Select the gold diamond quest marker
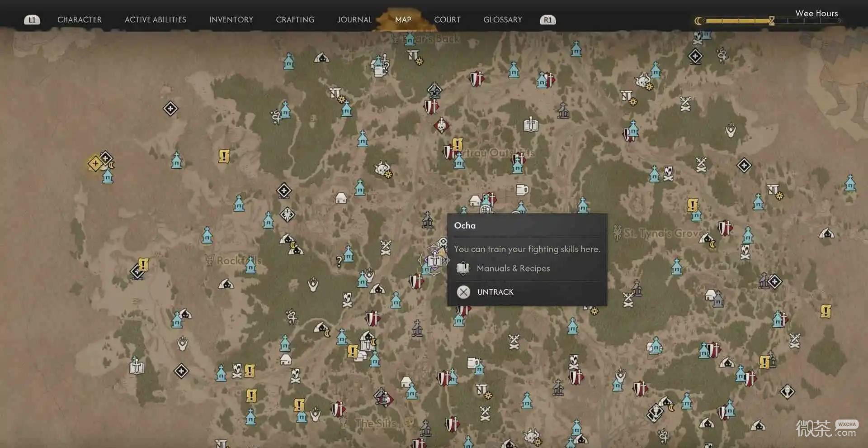 click(95, 163)
